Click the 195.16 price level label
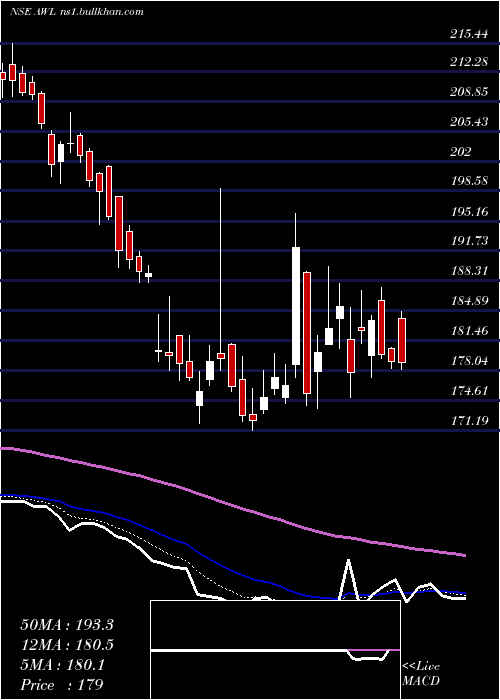Viewport: 500px width, 700px height. click(469, 211)
